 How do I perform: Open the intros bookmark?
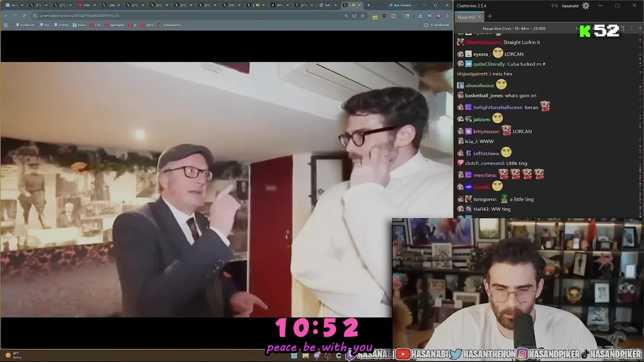click(147, 25)
